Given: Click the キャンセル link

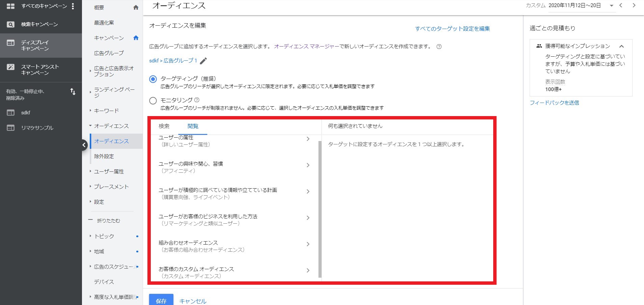Looking at the screenshot, I should point(193,301).
